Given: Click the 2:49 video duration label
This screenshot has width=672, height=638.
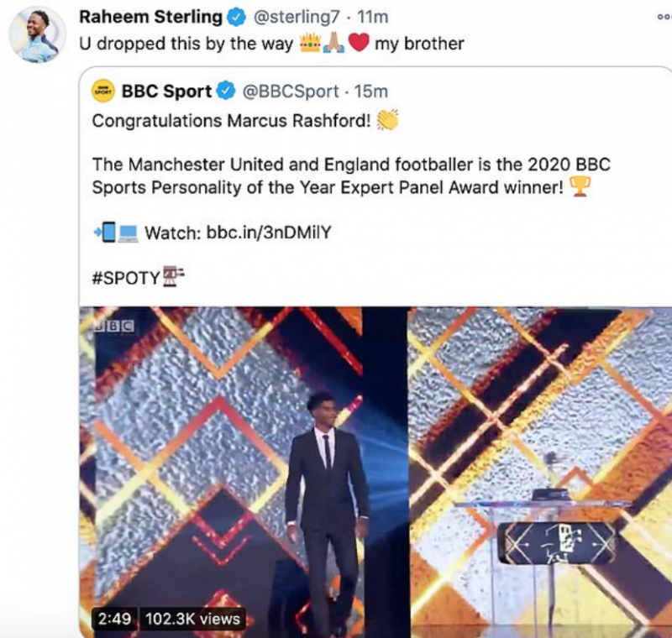Looking at the screenshot, I should [113, 619].
